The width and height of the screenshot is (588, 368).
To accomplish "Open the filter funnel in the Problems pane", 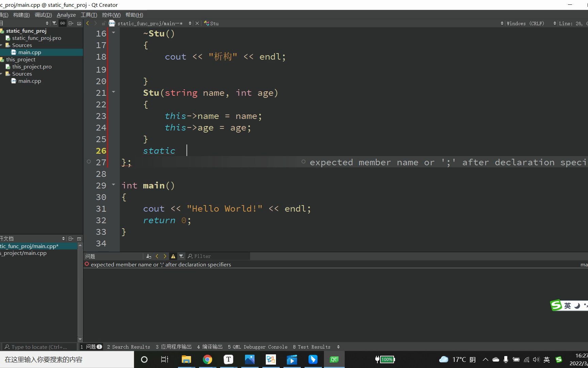I will pos(181,256).
